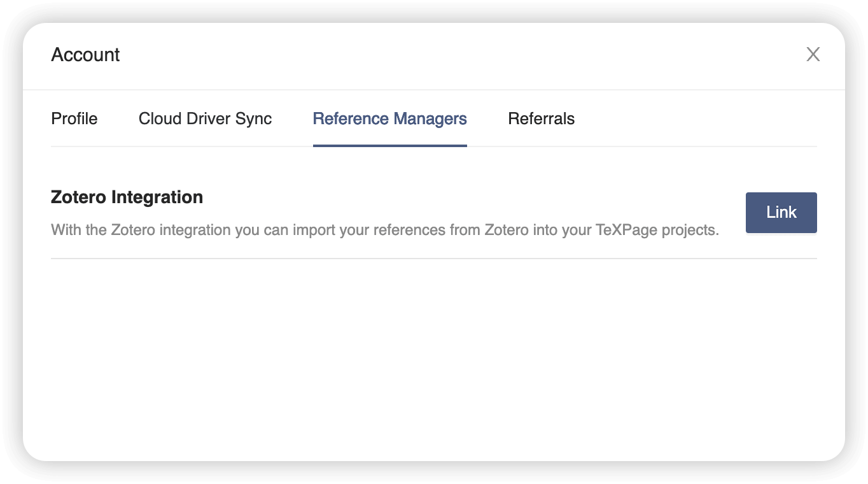Click the Account dialog title
This screenshot has width=868, height=484.
[85, 55]
